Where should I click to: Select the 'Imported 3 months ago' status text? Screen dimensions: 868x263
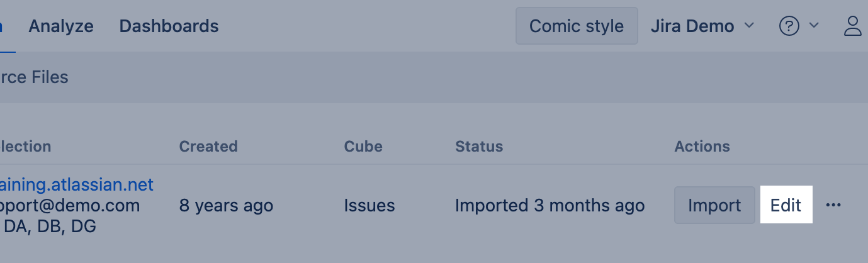click(x=550, y=205)
